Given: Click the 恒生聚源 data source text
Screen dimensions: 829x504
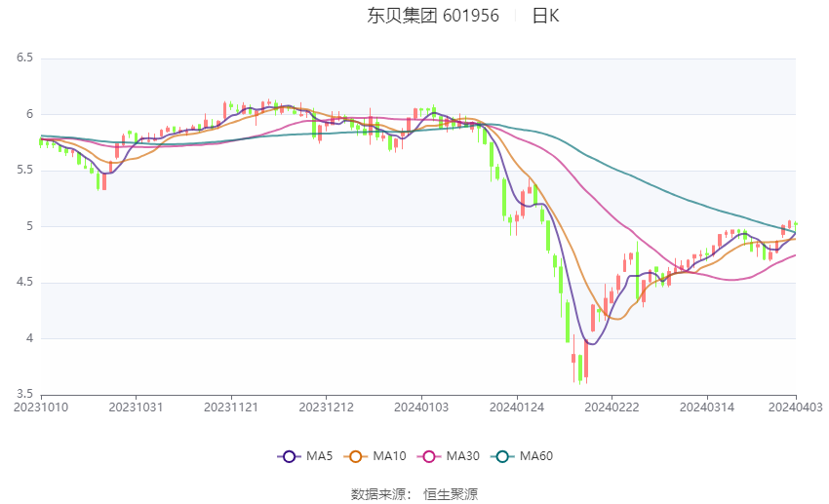Looking at the screenshot, I should pyautogui.click(x=451, y=494).
